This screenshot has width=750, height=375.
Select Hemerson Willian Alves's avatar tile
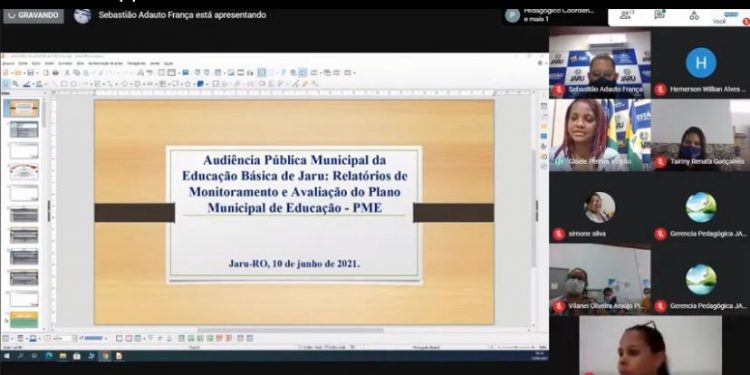701,64
